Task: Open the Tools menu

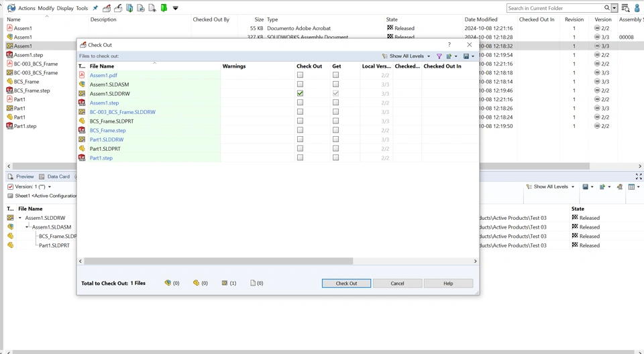Action: 82,8
